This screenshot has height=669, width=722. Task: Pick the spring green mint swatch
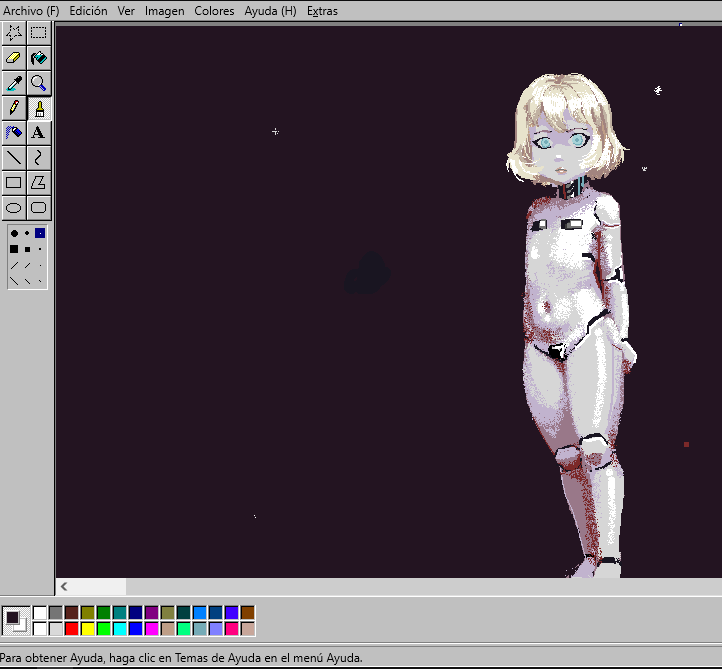pos(184,628)
